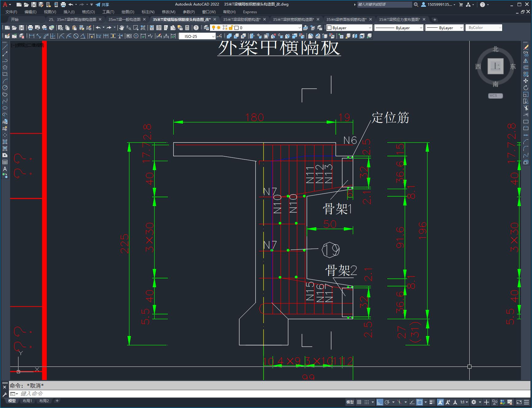Add a new layout with the plus beside 布局2

point(57,401)
